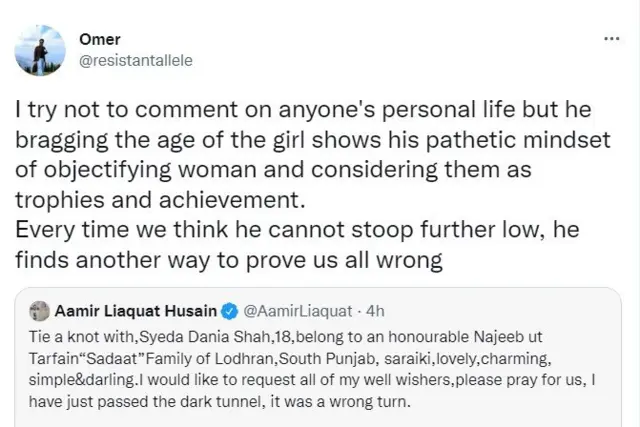Click Aamir Liaquat Husain's small avatar

tap(39, 311)
